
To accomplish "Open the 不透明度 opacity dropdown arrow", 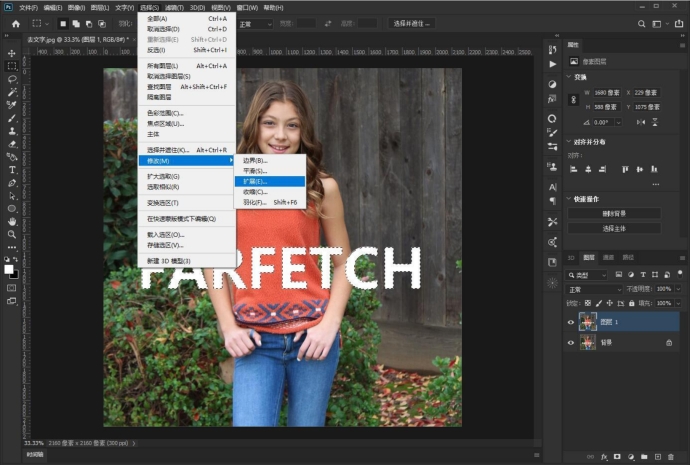I will pyautogui.click(x=678, y=289).
